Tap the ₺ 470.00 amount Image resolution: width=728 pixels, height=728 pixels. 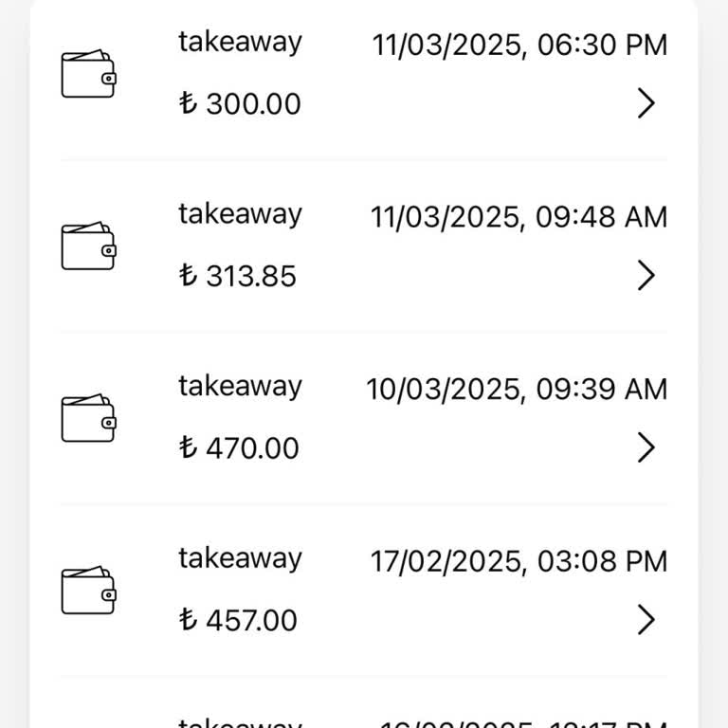point(239,447)
